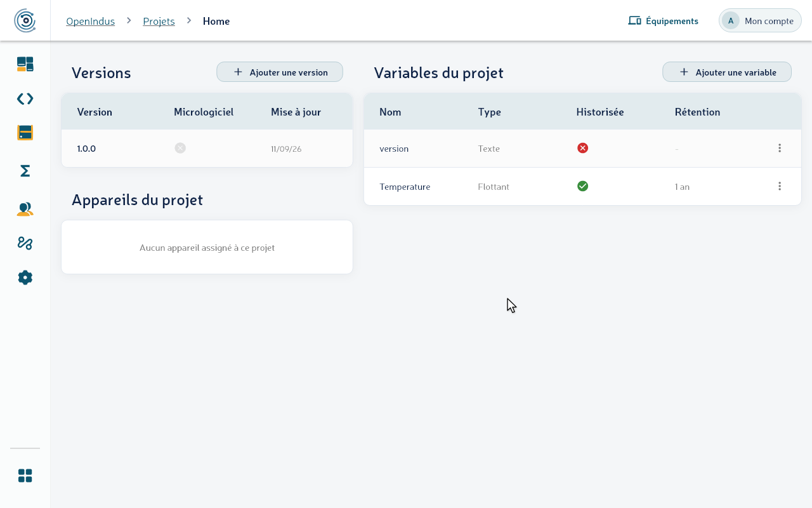This screenshot has height=508, width=812.
Task: Go to OpenIndus breadcrumb link
Action: coord(90,21)
